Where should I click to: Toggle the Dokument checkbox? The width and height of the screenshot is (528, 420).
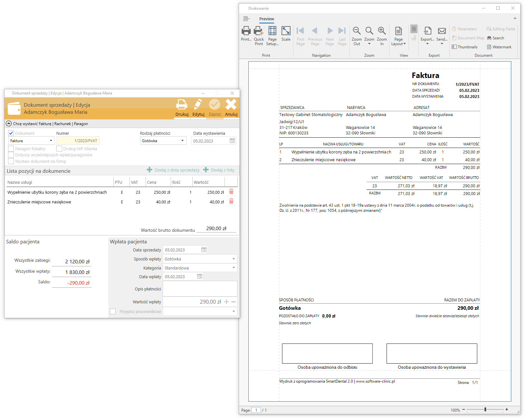pyautogui.click(x=11, y=133)
